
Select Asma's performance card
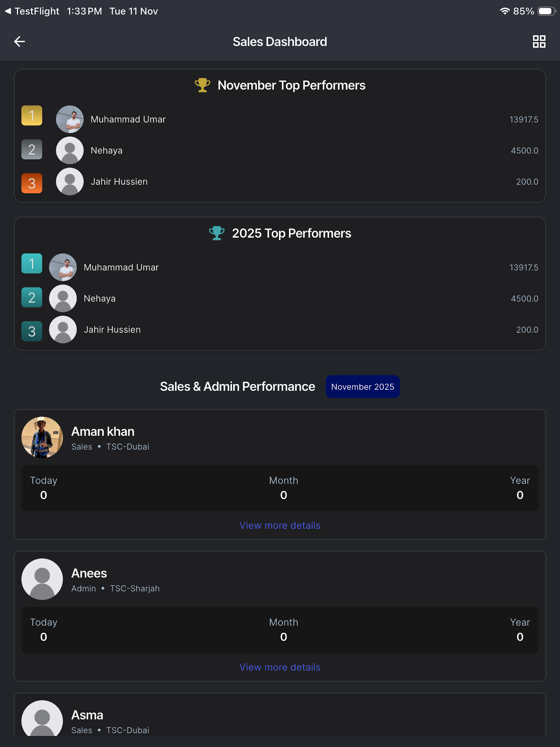(x=280, y=715)
